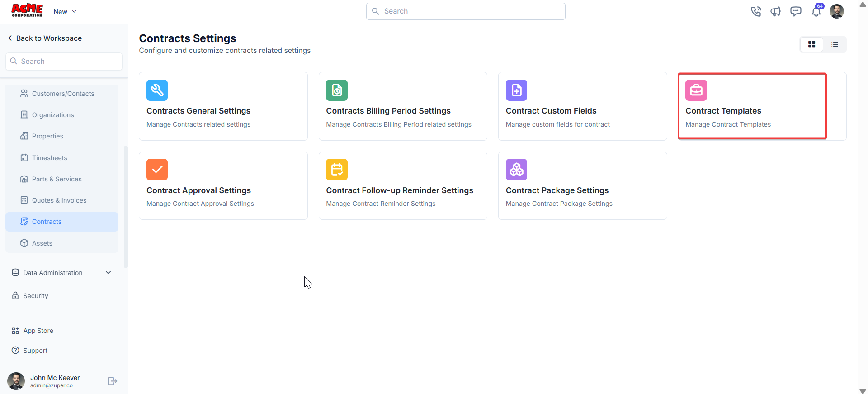Click 'Manage Contract Package Settings' text
The image size is (868, 394).
pos(559,204)
